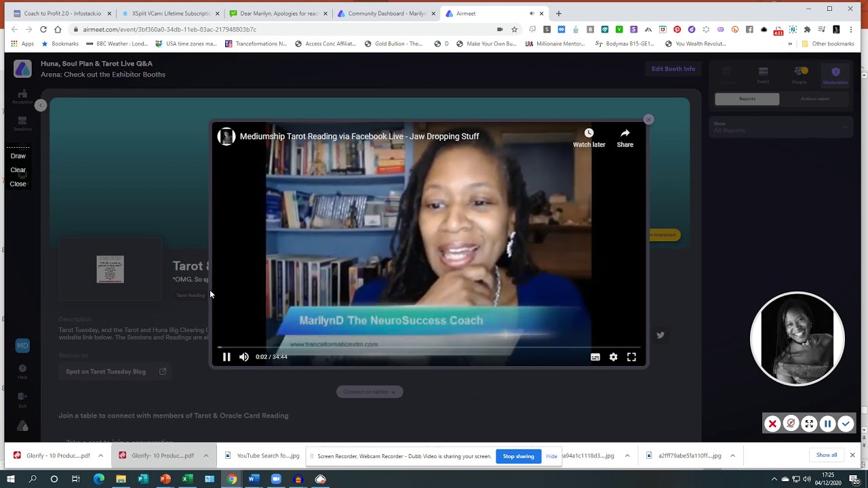Click the Draw annotation option
The image size is (868, 488).
point(18,156)
